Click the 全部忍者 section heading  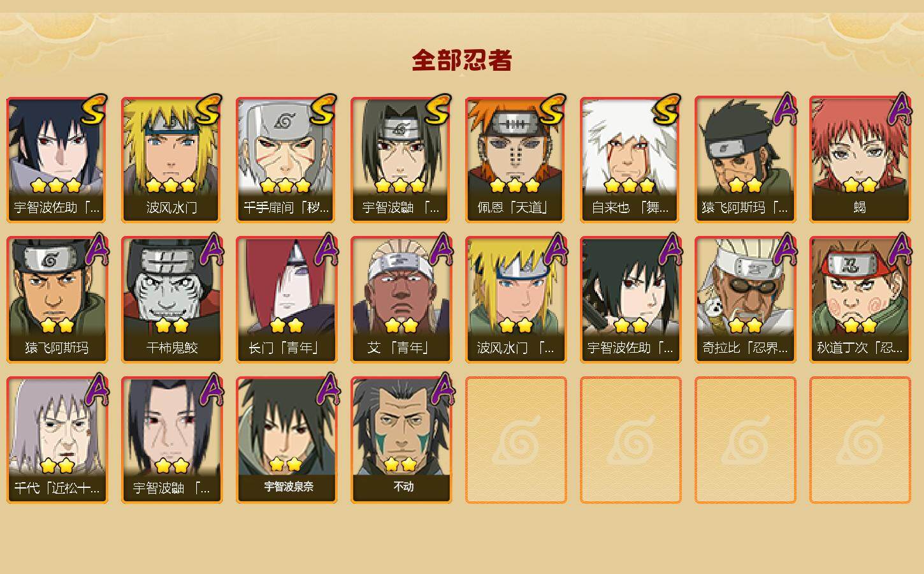pos(462,61)
